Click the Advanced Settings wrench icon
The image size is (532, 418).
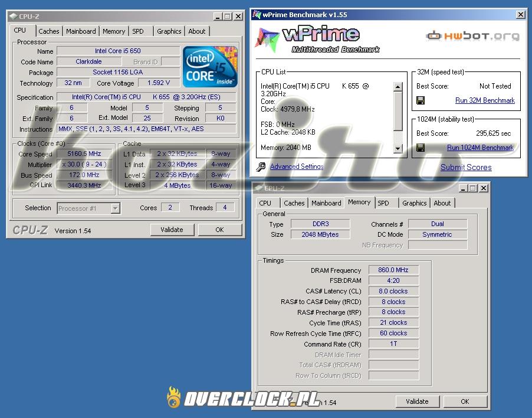[261, 166]
